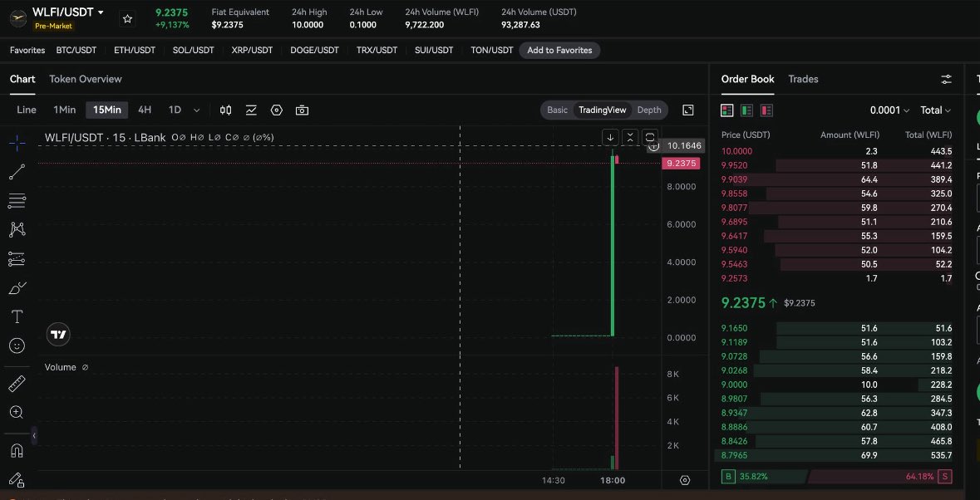The width and height of the screenshot is (980, 500).
Task: Open the forecasting and measurement tool
Action: (x=17, y=258)
